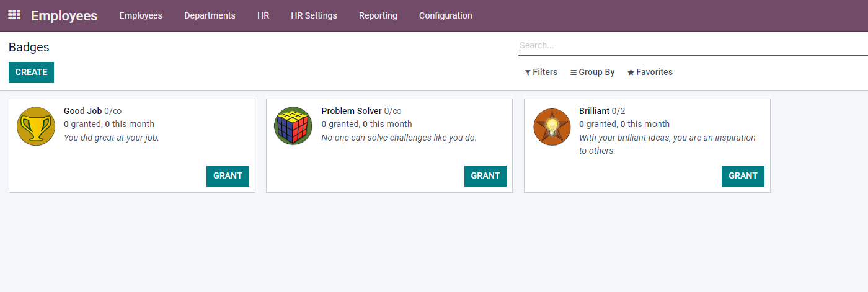Click the Brilliant lightbulb badge icon

[x=551, y=127]
